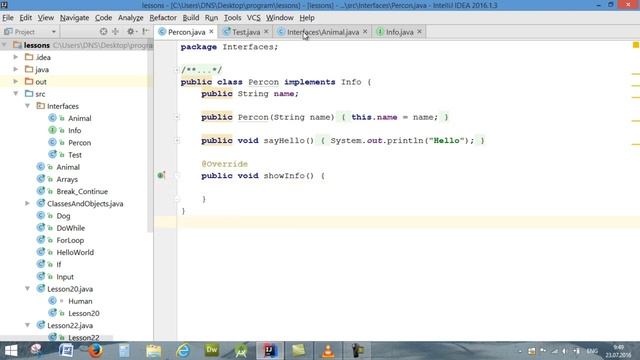This screenshot has height=360, width=640.
Task: Open the VCS menu
Action: [253, 18]
